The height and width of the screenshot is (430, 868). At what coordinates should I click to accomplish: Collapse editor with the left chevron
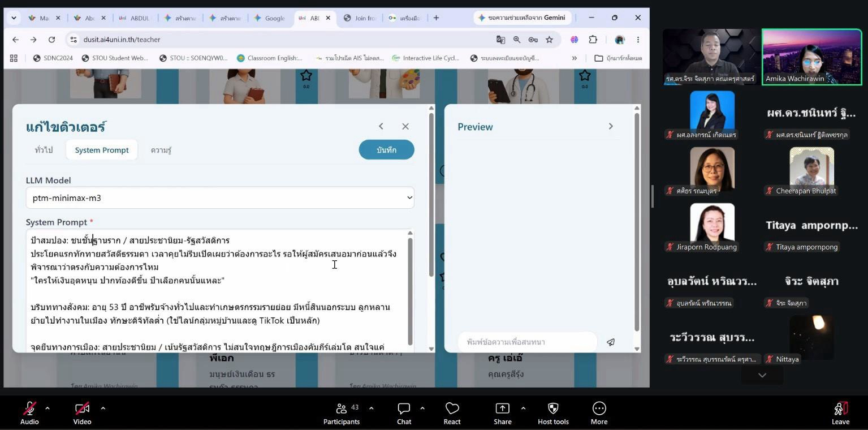(381, 126)
